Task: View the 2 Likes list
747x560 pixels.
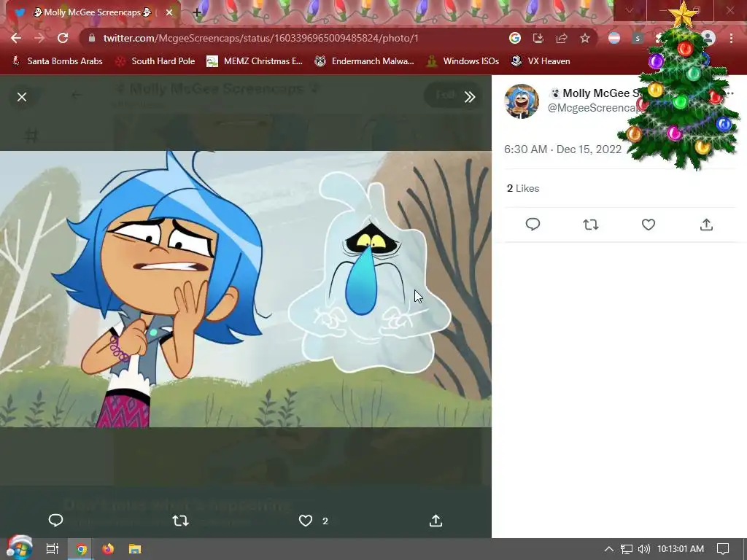Action: point(523,189)
